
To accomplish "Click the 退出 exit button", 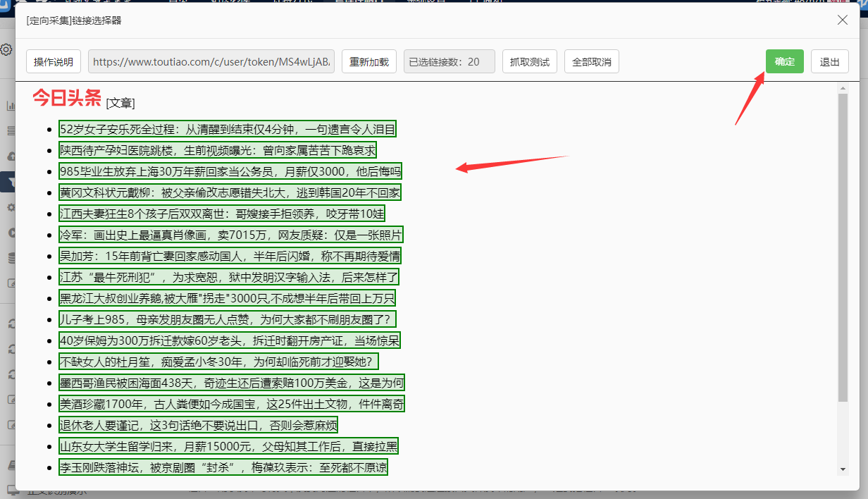I will coord(829,61).
